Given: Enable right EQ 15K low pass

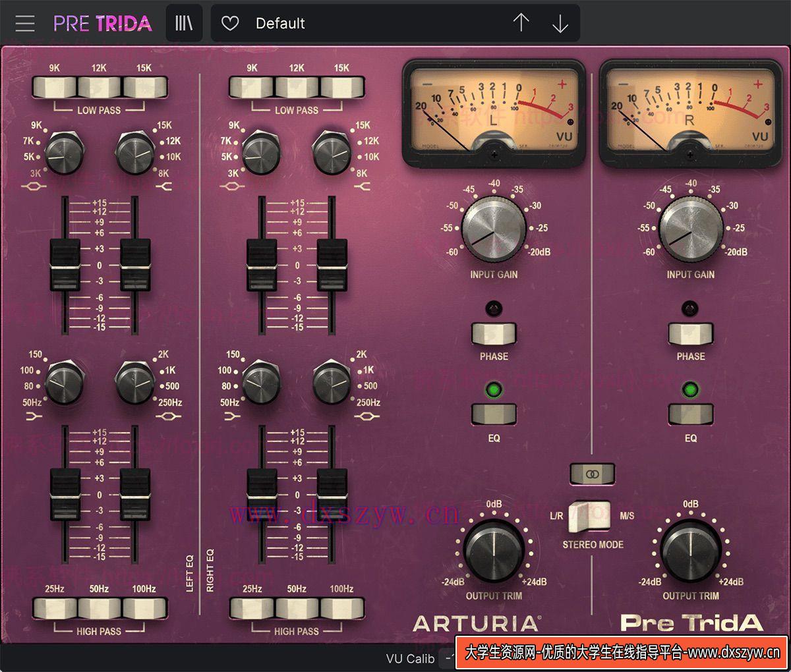Looking at the screenshot, I should (341, 87).
